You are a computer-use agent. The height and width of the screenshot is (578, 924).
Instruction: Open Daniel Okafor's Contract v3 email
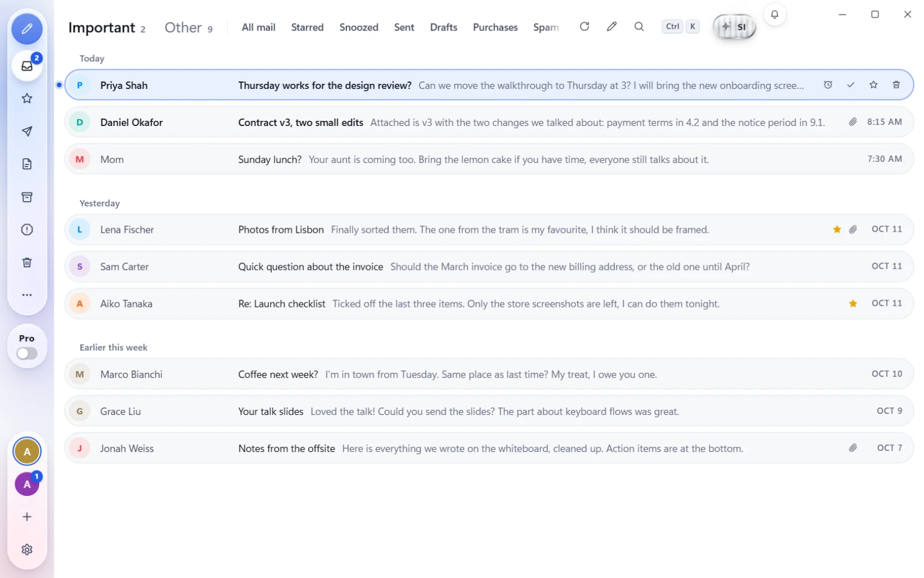(x=489, y=122)
